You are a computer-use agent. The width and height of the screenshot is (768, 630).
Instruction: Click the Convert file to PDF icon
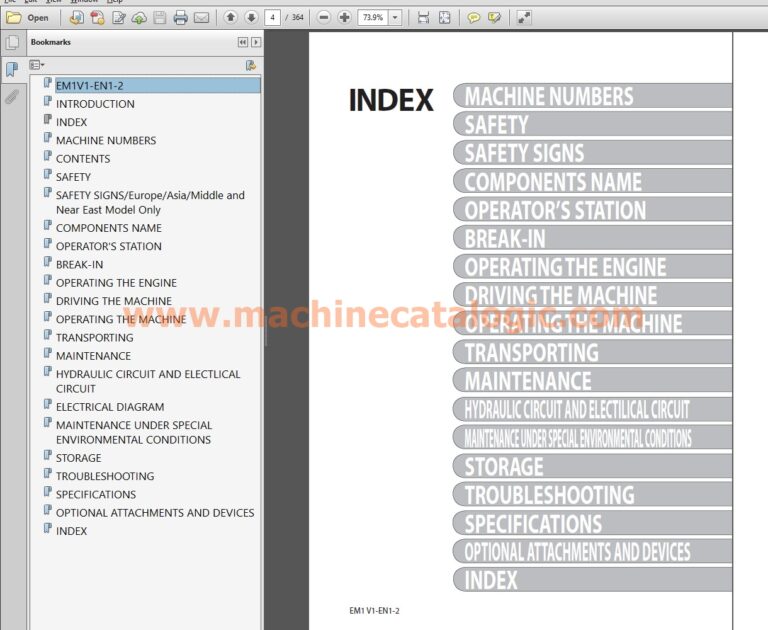point(76,18)
